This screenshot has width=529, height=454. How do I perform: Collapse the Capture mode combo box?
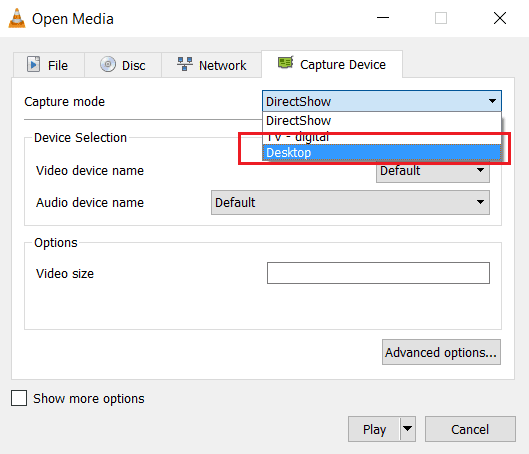pos(382,101)
